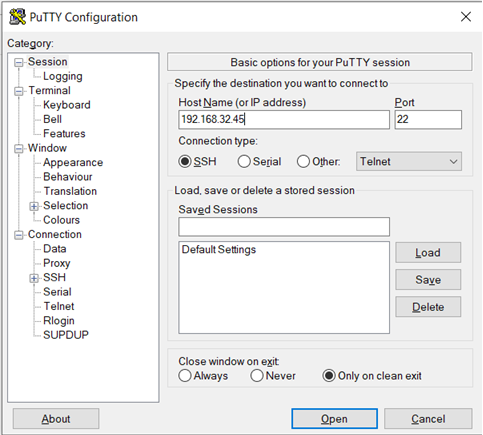Screen dimensions: 483x435
Task: Collapse the Terminal category
Action: click(x=19, y=91)
